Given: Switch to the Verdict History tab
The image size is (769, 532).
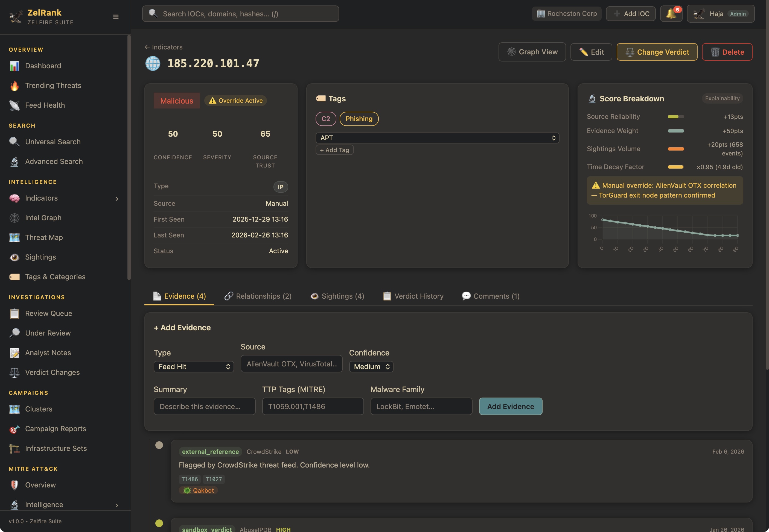Looking at the screenshot, I should click(x=413, y=296).
